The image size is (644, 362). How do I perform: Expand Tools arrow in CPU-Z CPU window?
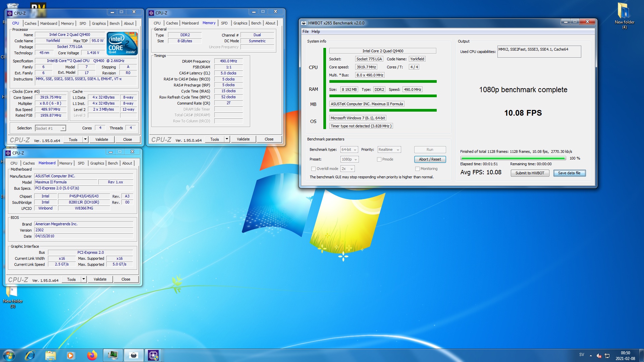coord(85,139)
